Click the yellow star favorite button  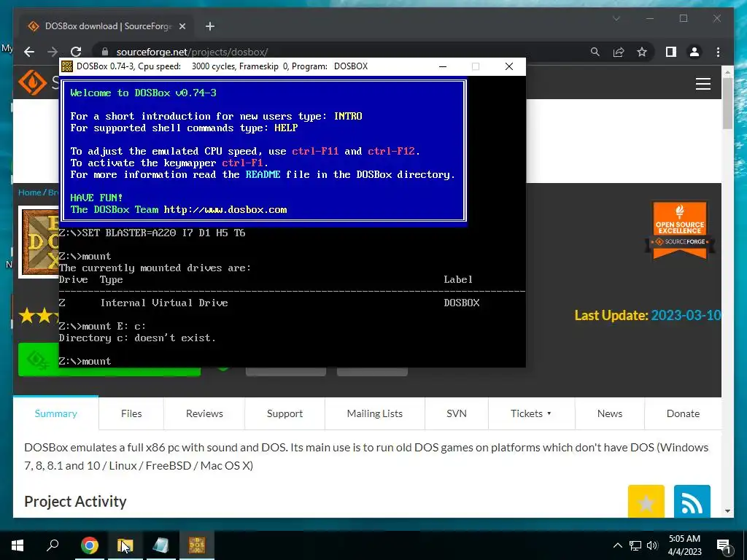(x=646, y=502)
